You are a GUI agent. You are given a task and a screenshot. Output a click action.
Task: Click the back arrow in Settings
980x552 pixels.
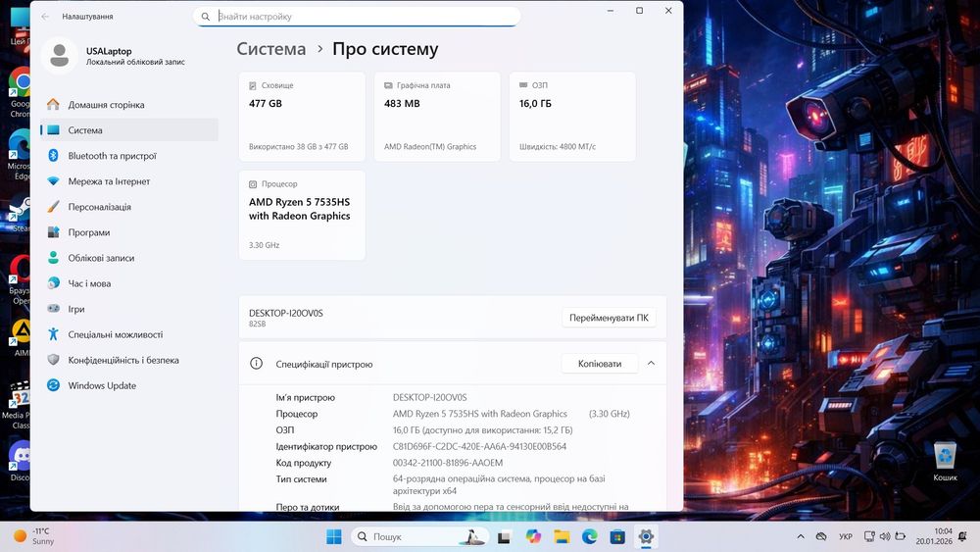pyautogui.click(x=45, y=17)
